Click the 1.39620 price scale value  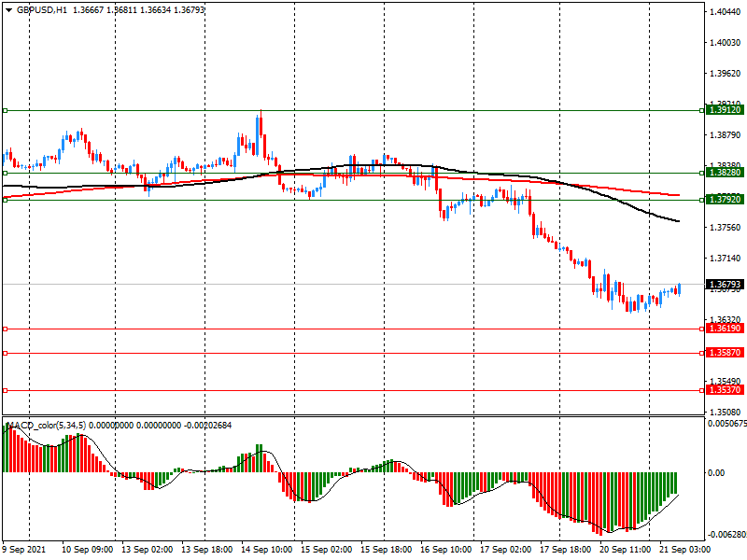point(726,74)
